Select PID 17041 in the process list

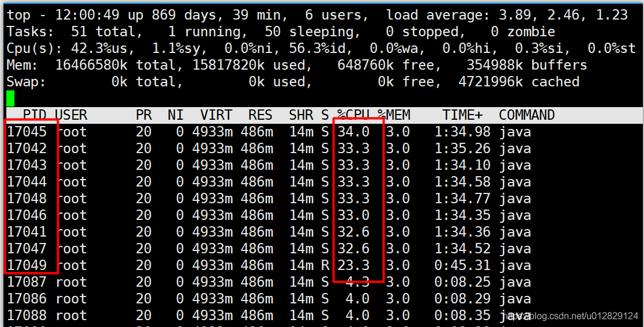(27, 232)
